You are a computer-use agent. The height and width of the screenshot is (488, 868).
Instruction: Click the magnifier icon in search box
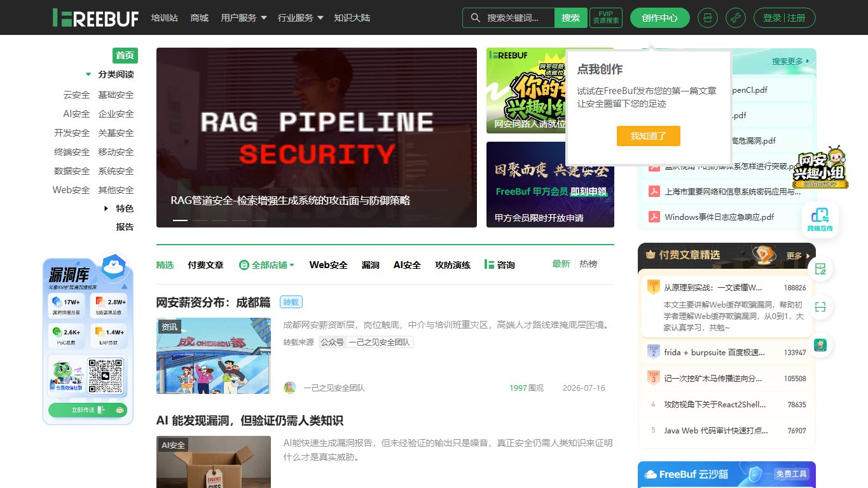pos(475,18)
